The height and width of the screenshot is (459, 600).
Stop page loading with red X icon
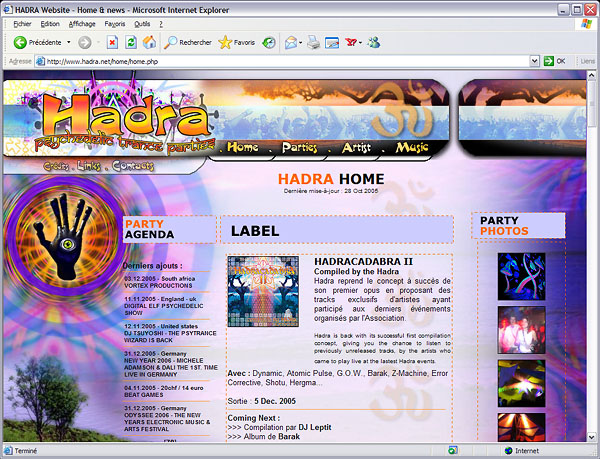pyautogui.click(x=112, y=42)
